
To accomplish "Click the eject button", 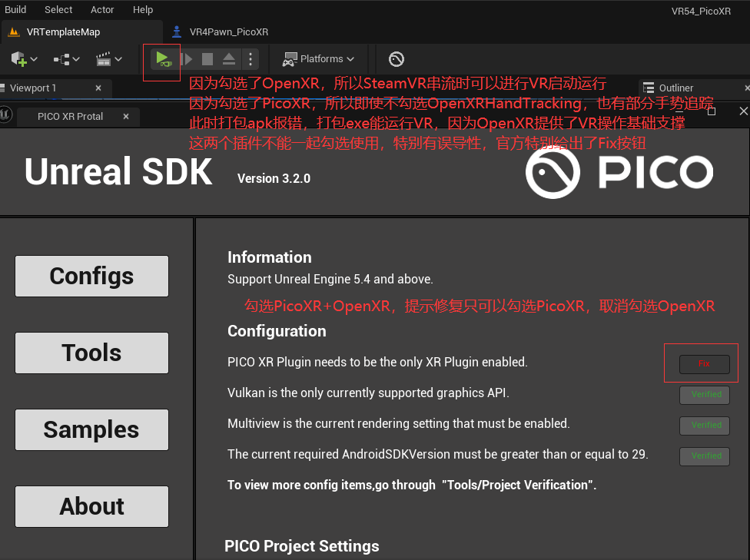I will pyautogui.click(x=229, y=59).
